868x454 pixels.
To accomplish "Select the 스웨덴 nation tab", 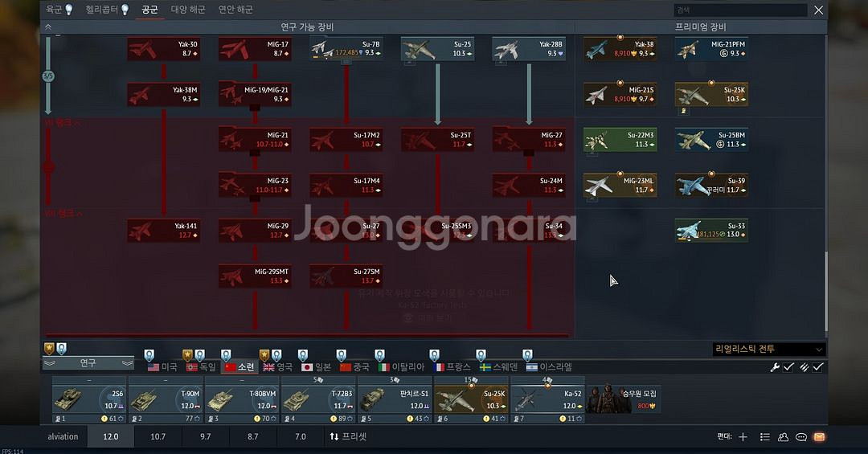I will pyautogui.click(x=499, y=367).
